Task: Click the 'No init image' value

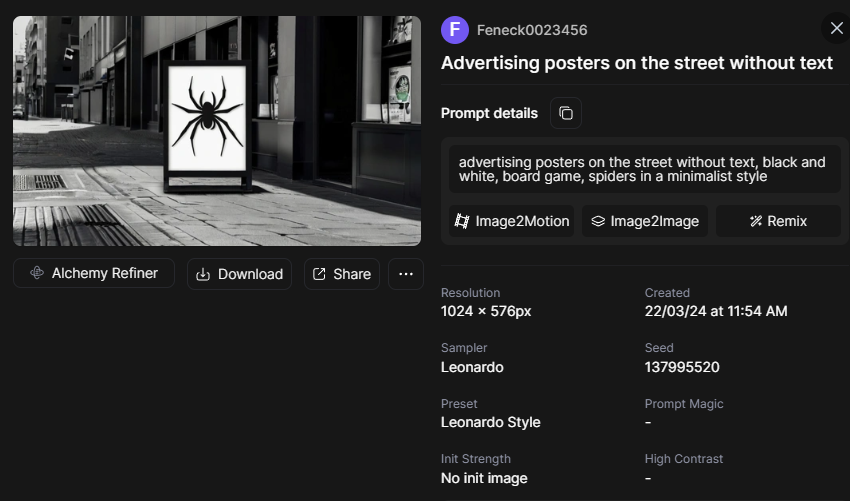Action: coord(484,478)
